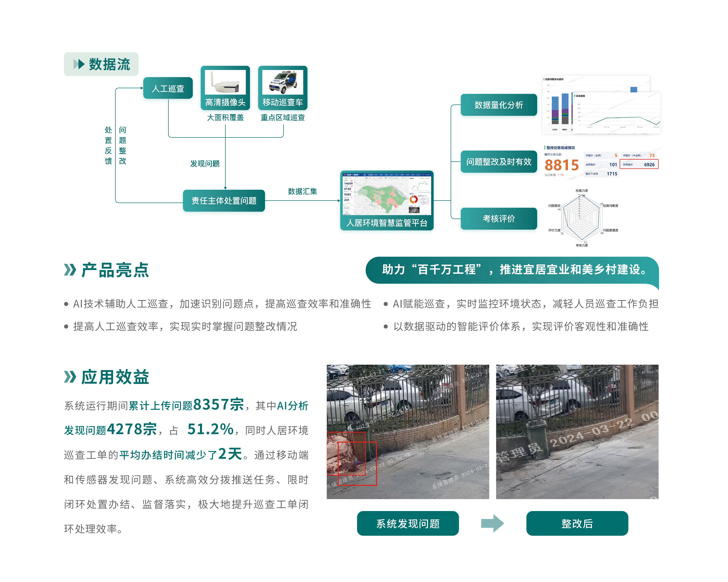Click the 整改任务完成情况 heading
The image size is (728, 582).
[561, 148]
